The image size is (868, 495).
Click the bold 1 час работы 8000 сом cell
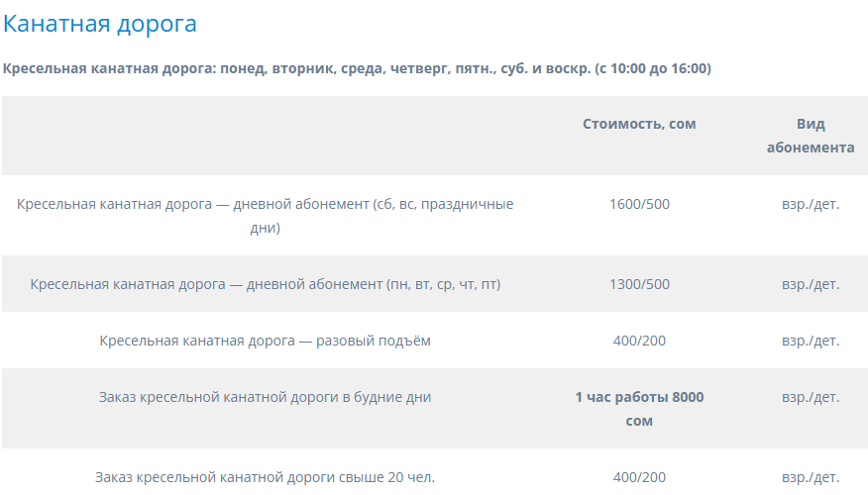coord(639,409)
